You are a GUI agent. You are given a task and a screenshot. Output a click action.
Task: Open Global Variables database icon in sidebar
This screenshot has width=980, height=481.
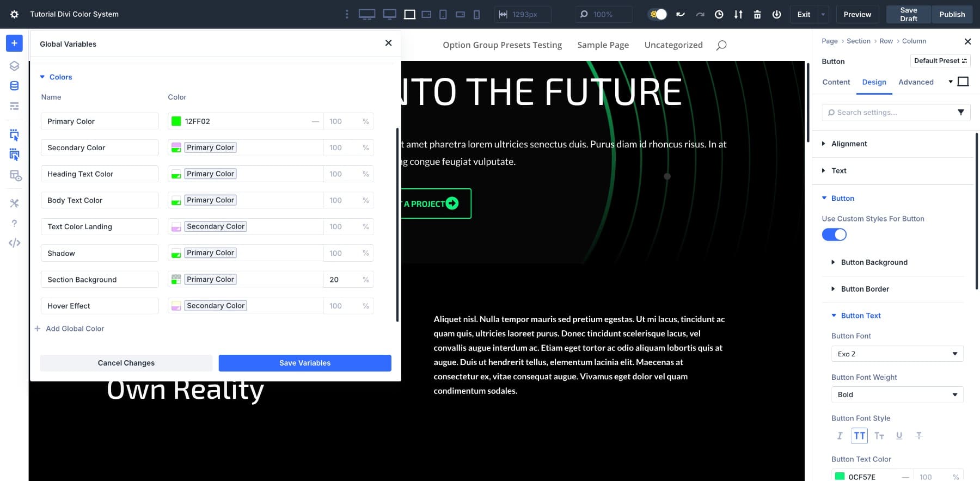point(14,85)
